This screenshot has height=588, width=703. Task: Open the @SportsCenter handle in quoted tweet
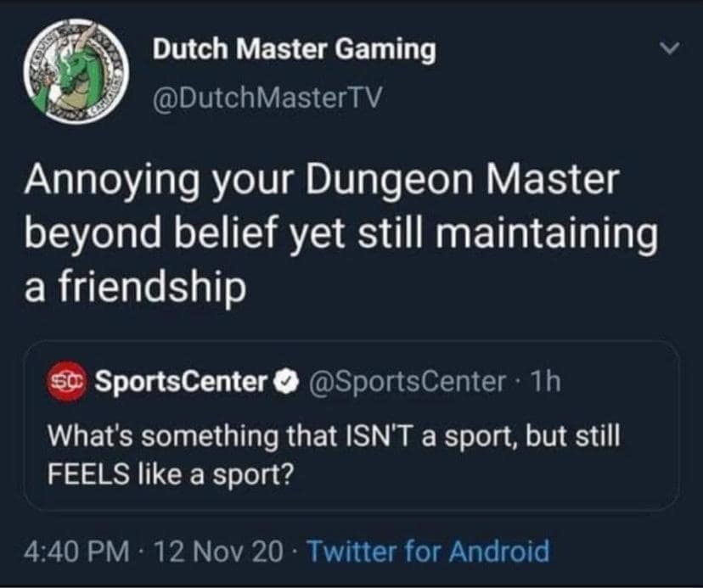coord(407,381)
